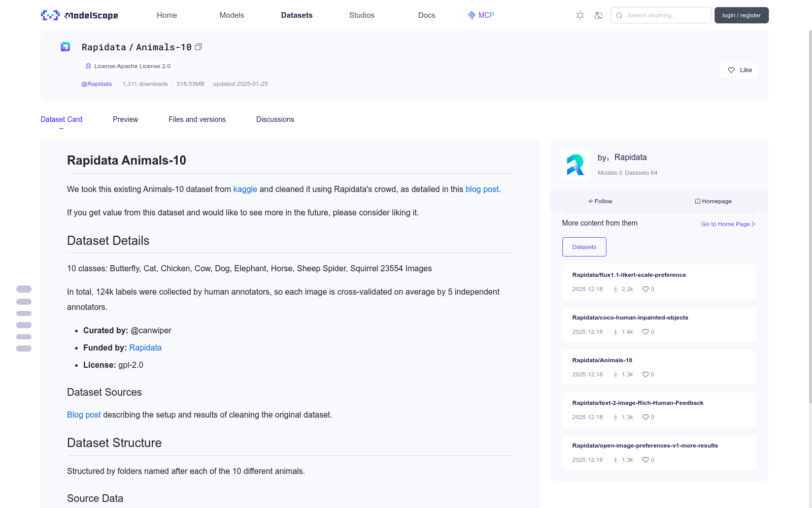Click the dataset avatar icon beside Rapidata / Animals-10

point(65,47)
